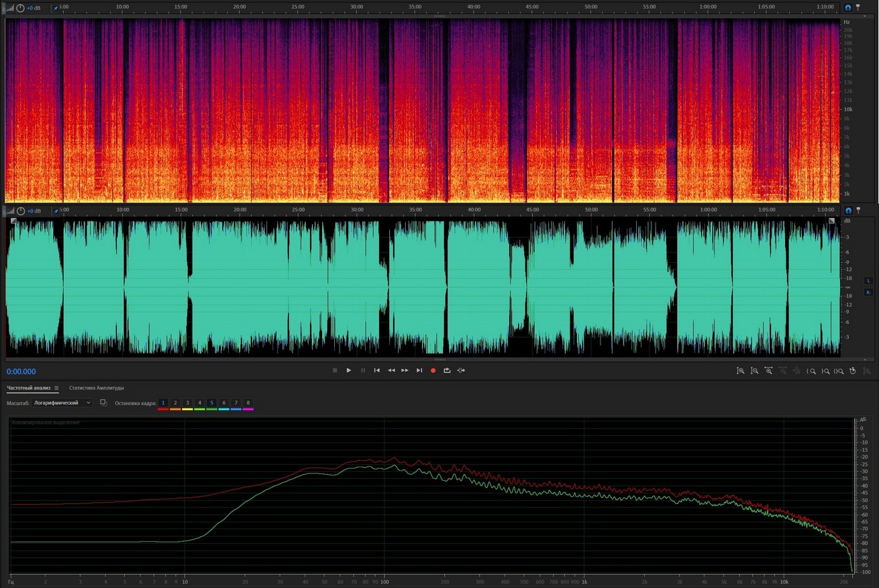This screenshot has height=588, width=879.
Task: Click fade-in handle at waveform start
Action: coord(13,221)
